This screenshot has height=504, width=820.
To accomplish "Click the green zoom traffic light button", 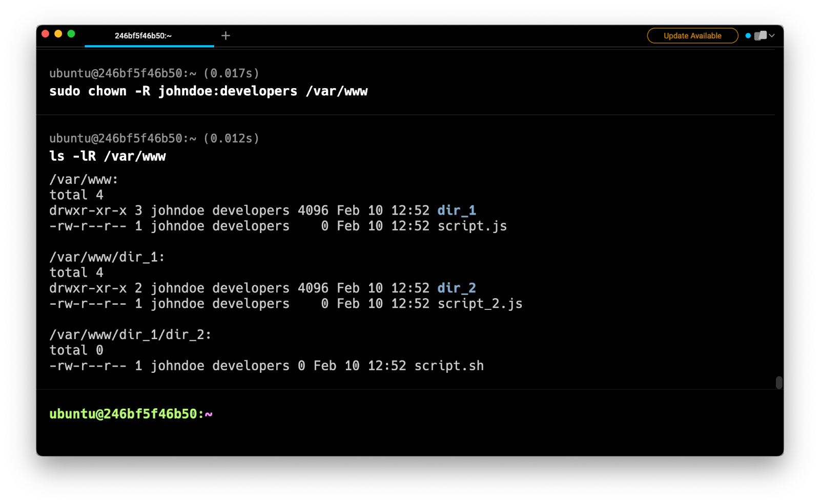I will click(70, 33).
